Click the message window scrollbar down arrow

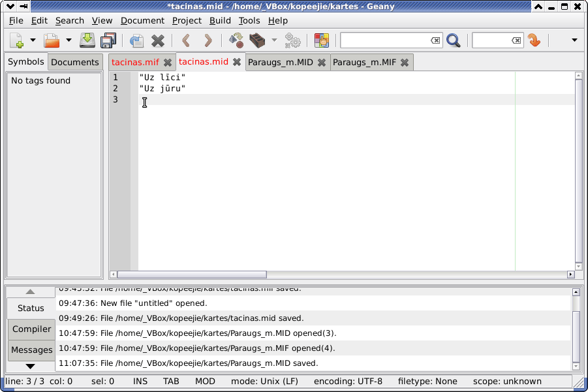(x=576, y=367)
